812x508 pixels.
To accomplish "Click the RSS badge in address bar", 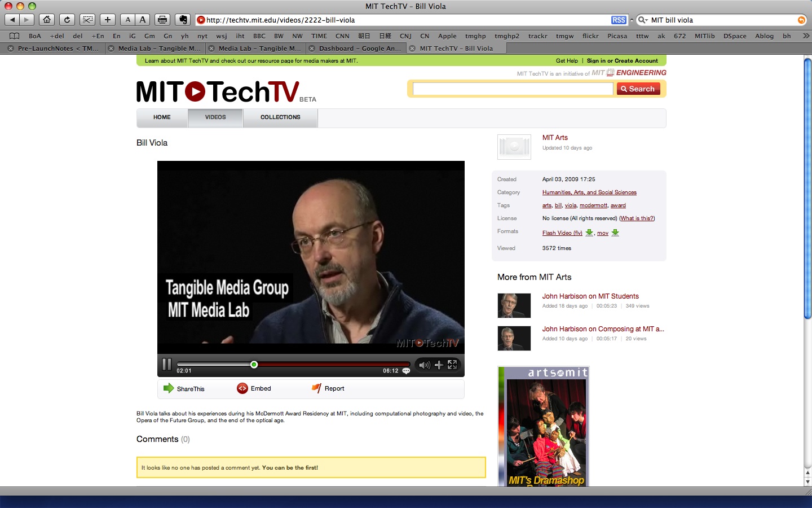I will coord(619,20).
